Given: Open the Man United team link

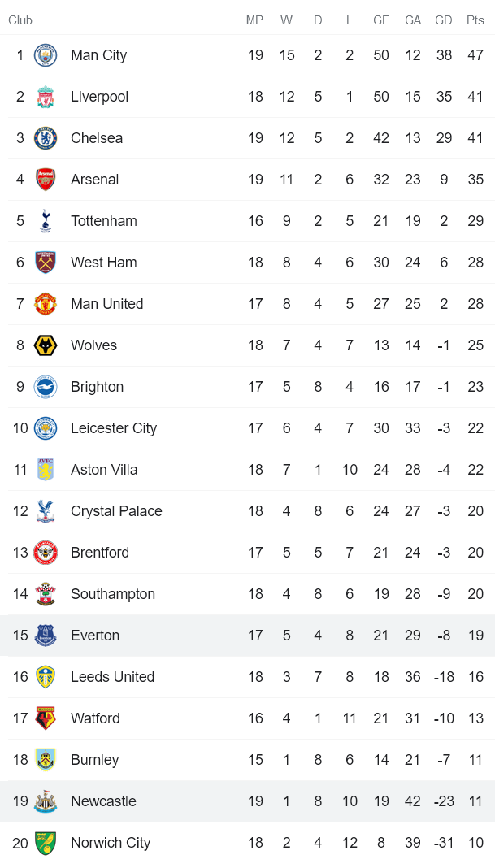Looking at the screenshot, I should point(106,304).
